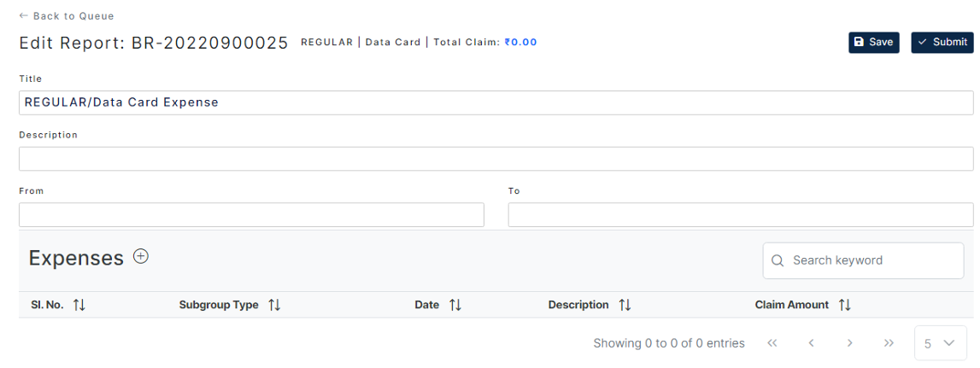Sort by Subgroup Type column arrows

click(274, 305)
